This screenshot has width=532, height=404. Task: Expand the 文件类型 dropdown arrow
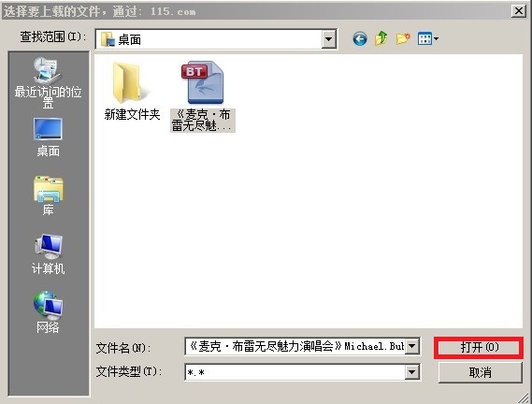[x=412, y=372]
